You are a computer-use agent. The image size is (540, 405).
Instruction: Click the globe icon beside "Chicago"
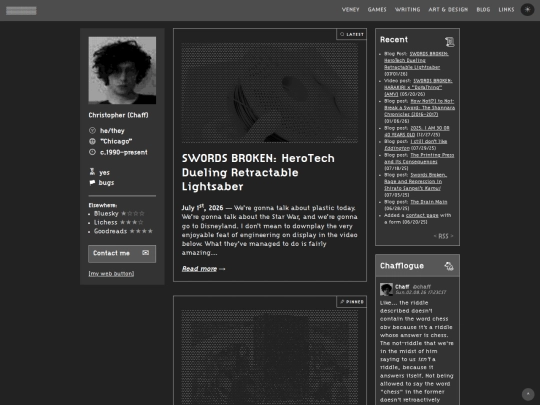(x=92, y=141)
